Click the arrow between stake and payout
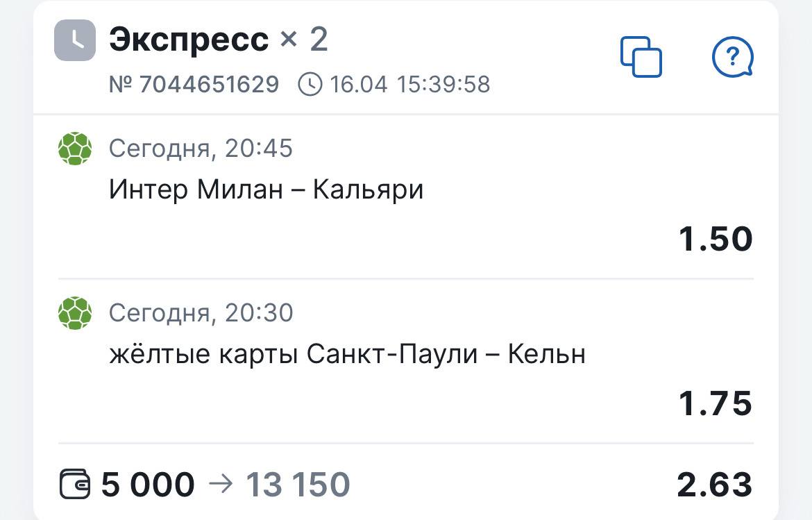Image resolution: width=812 pixels, height=520 pixels. (220, 484)
